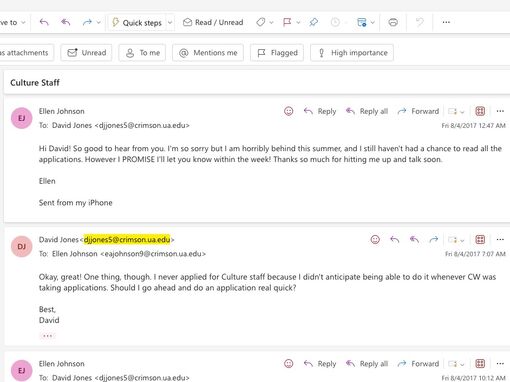Toggle the Mentions me filter
This screenshot has width=510, height=382.
click(x=208, y=53)
